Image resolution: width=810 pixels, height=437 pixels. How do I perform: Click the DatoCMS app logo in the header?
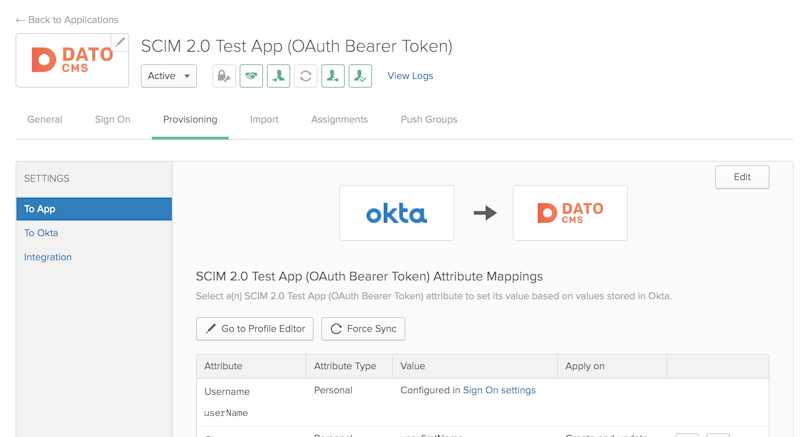click(x=72, y=60)
